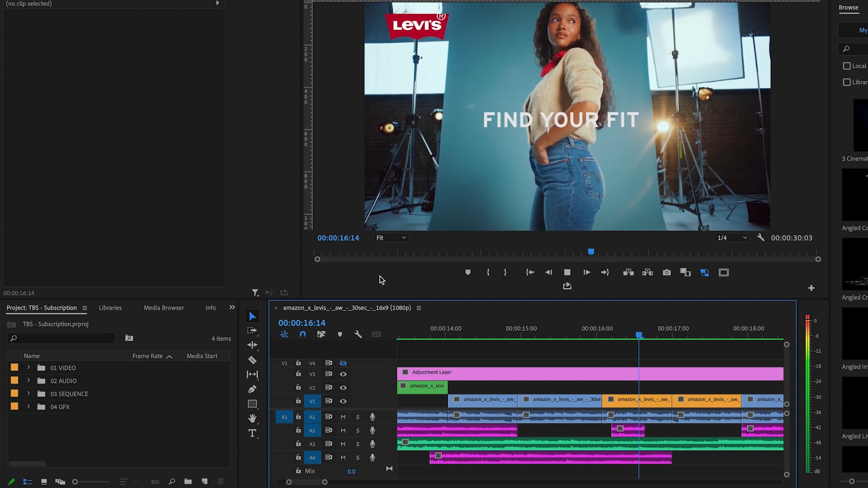Viewport: 868px width, 488px height.
Task: Toggle Linked Selection in timeline
Action: pyautogui.click(x=321, y=334)
